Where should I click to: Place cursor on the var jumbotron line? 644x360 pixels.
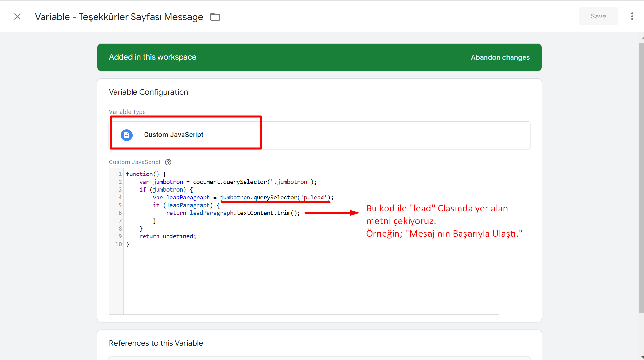click(227, 182)
